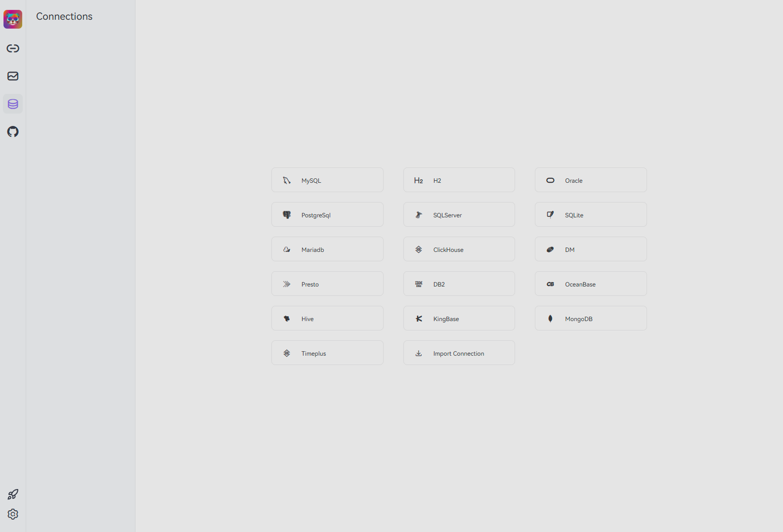
Task: Click the Oracle oval icon
Action: click(550, 180)
